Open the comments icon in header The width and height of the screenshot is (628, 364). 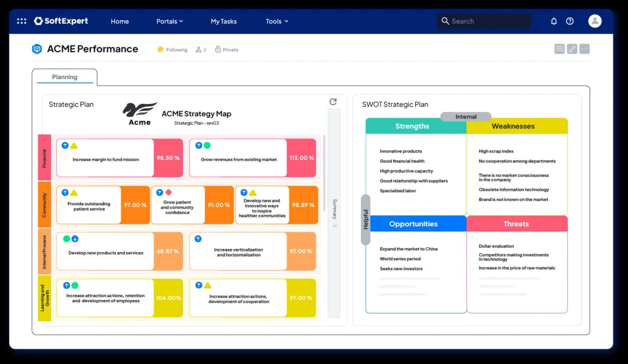[560, 49]
